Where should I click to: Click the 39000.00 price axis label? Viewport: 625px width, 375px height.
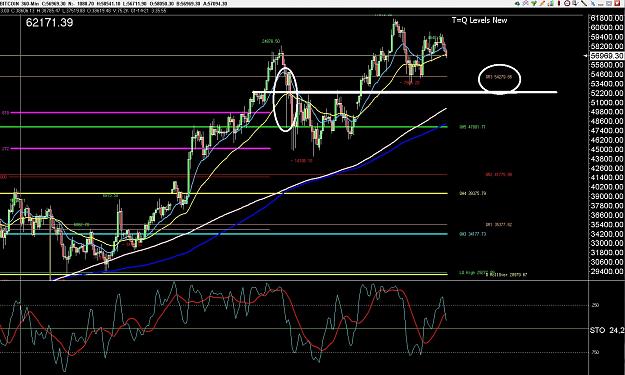click(x=607, y=196)
